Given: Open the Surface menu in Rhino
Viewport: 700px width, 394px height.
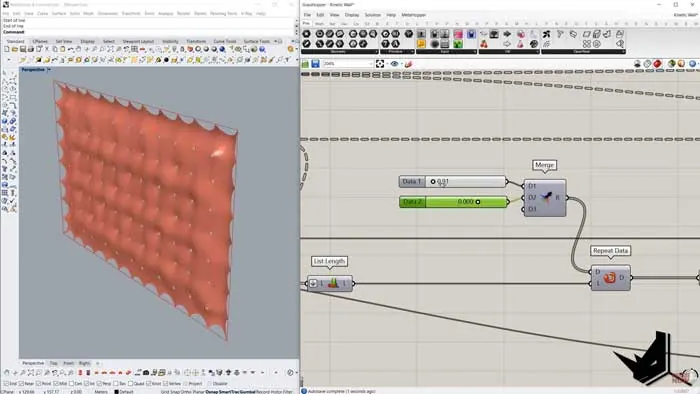Looking at the screenshot, I should click(x=58, y=13).
